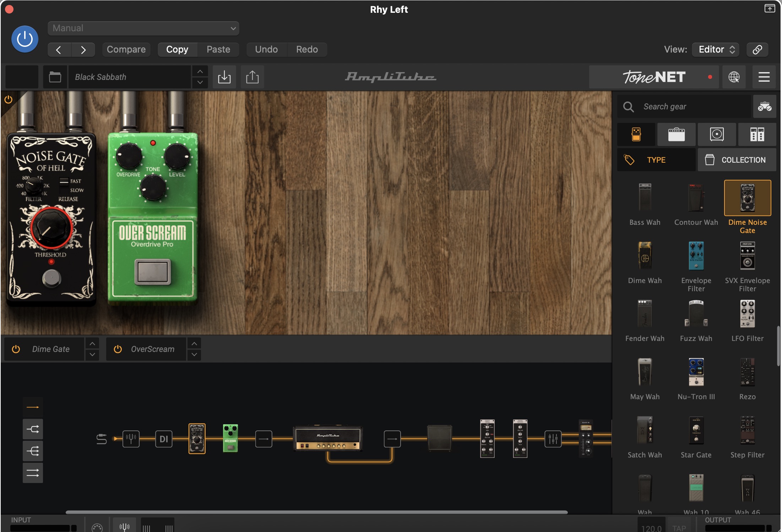Toggle the Dime Gate slot power

[x=16, y=349]
